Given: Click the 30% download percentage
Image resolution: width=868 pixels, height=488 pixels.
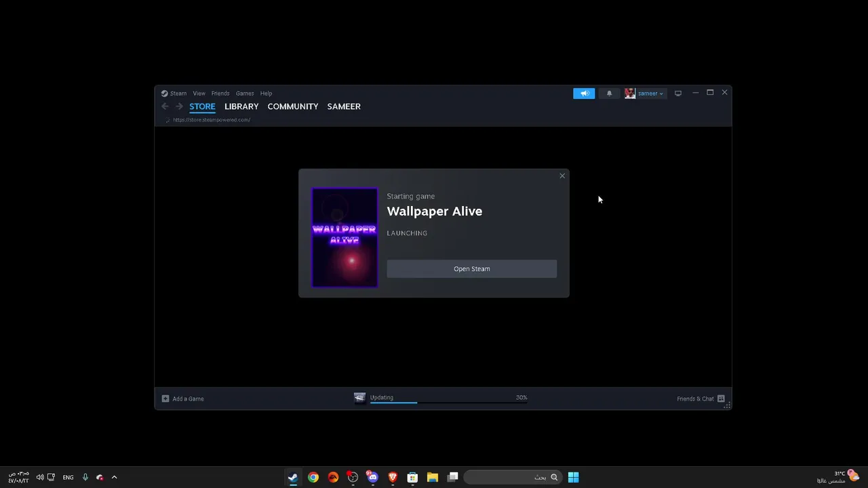Looking at the screenshot, I should click(x=521, y=398).
